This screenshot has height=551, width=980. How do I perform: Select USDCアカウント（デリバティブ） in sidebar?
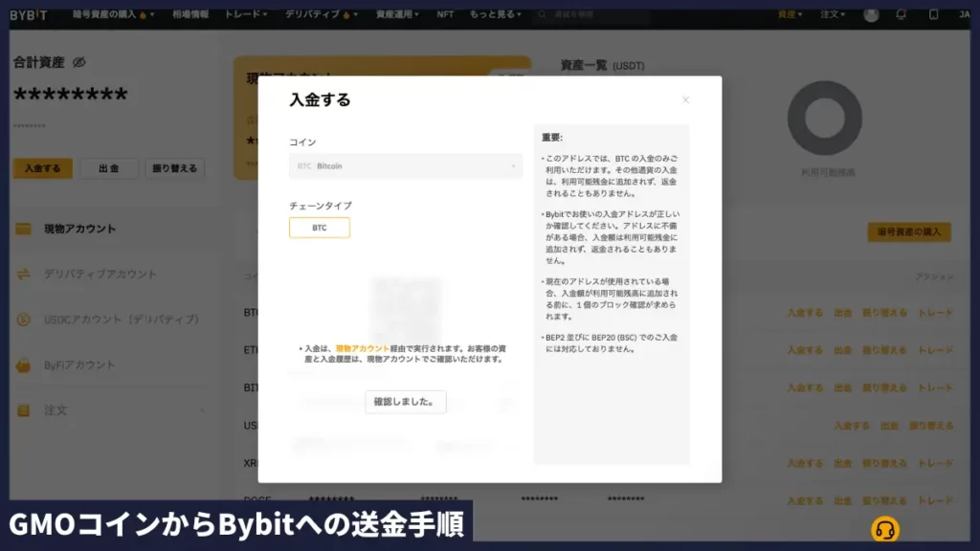point(122,320)
